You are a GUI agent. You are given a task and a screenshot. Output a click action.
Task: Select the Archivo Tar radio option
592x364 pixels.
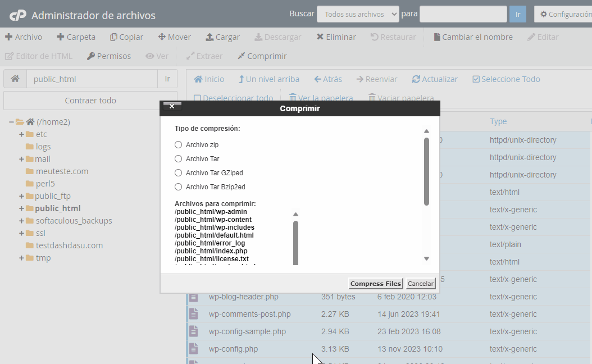pyautogui.click(x=178, y=158)
